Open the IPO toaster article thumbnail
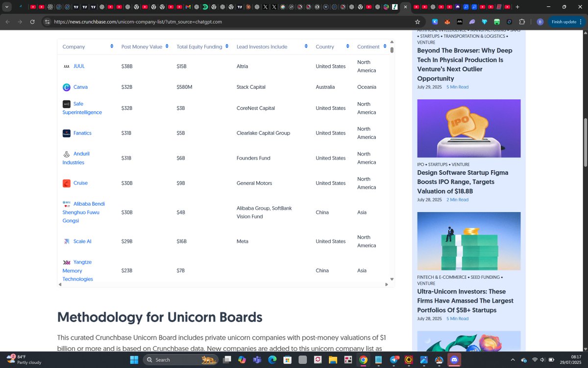588x368 pixels. pyautogui.click(x=469, y=129)
